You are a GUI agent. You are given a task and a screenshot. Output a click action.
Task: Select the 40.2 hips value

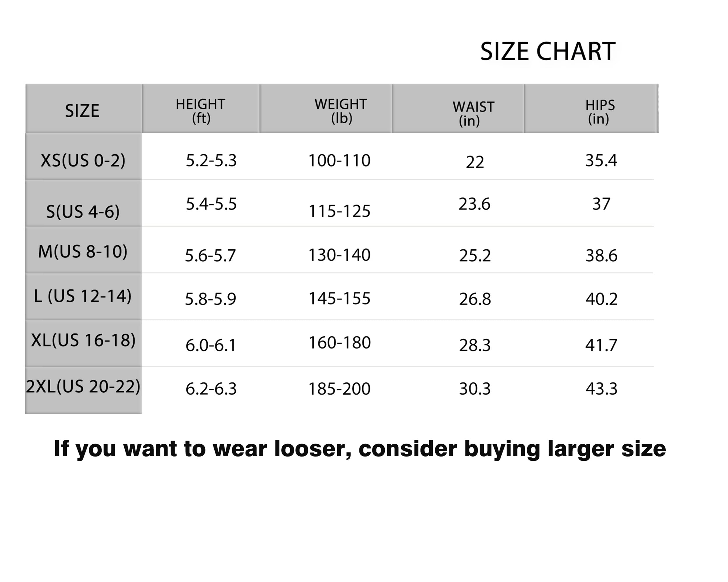[x=601, y=299]
